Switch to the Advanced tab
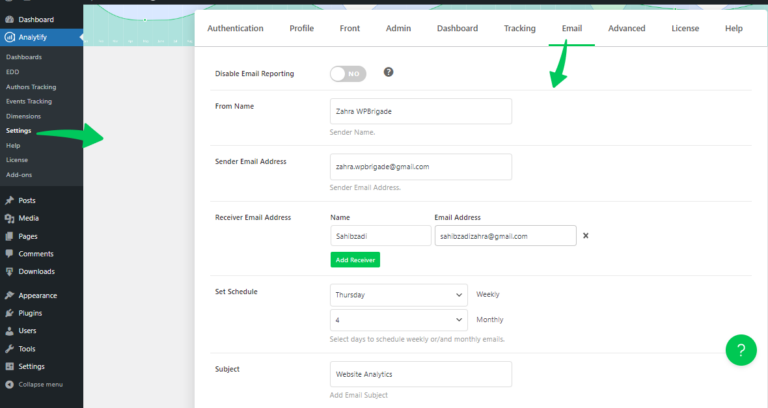 pyautogui.click(x=626, y=28)
